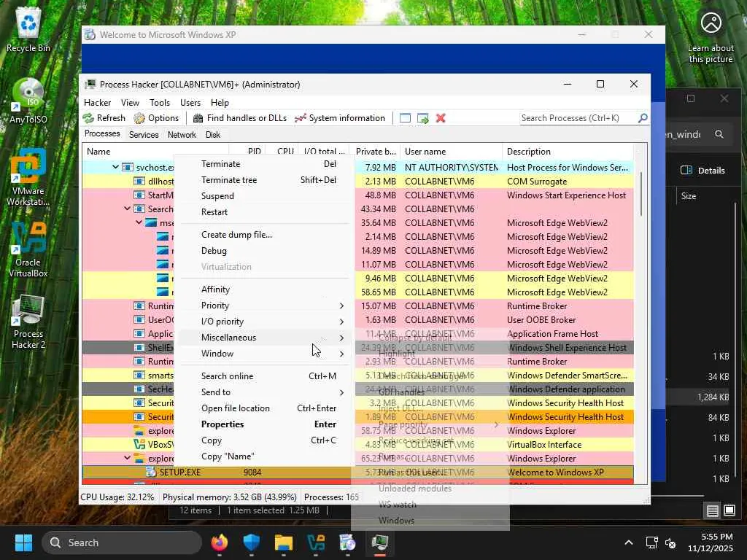The height and width of the screenshot is (560, 747).
Task: Click the CPU Usage status text
Action: pyautogui.click(x=117, y=497)
